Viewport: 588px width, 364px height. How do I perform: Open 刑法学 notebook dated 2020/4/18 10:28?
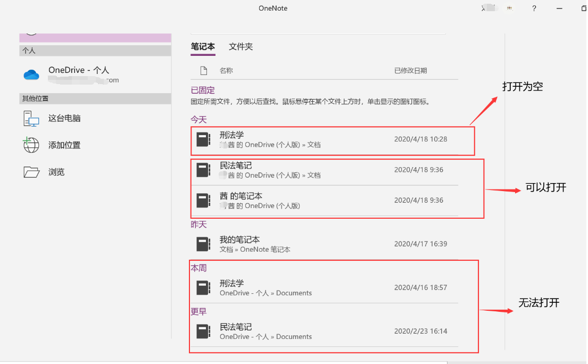click(x=325, y=139)
